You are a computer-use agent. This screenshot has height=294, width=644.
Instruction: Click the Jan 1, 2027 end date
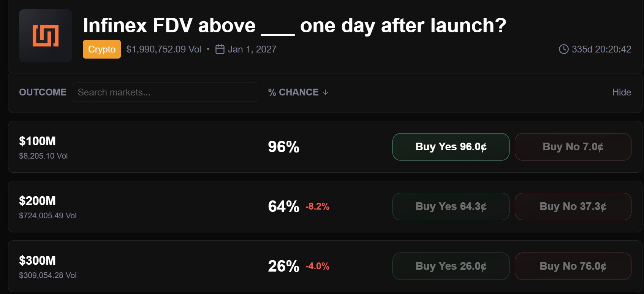(x=252, y=49)
